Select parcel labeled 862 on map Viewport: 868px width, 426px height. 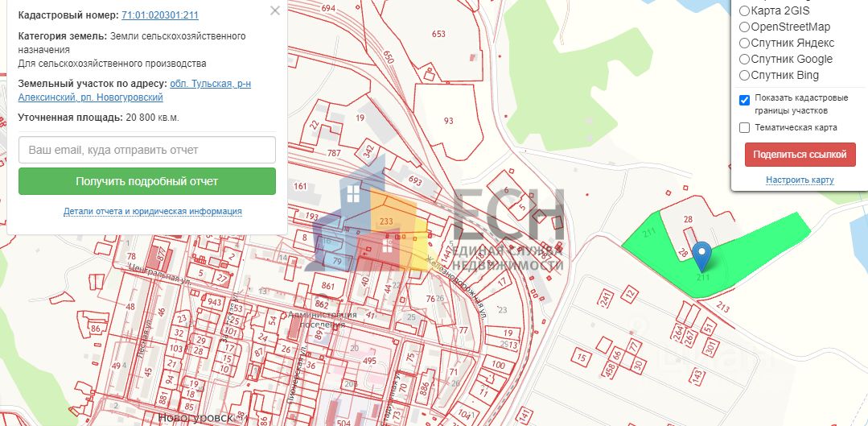[322, 304]
